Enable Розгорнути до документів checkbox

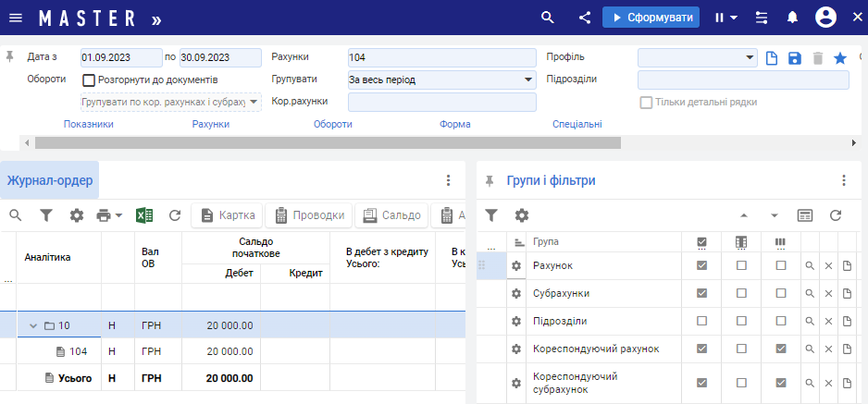coord(90,80)
